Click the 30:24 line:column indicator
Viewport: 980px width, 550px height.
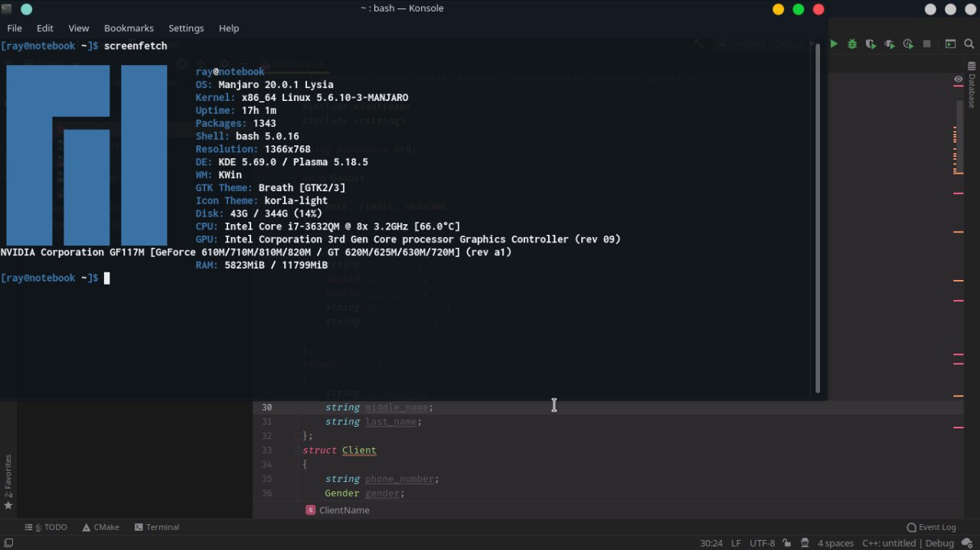pos(711,543)
